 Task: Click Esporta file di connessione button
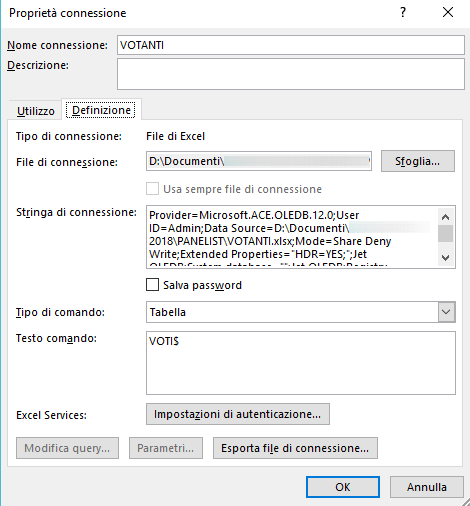pos(295,448)
